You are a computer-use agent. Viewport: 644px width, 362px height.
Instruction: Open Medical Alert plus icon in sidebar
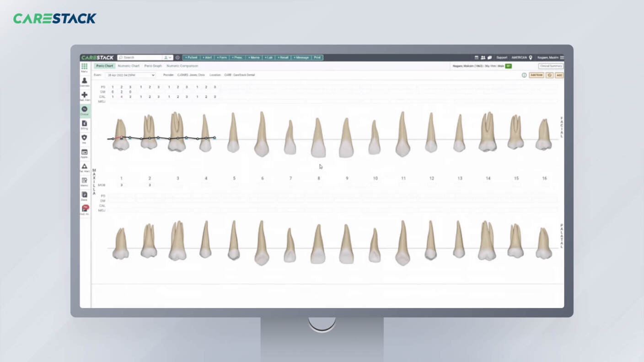[84, 96]
